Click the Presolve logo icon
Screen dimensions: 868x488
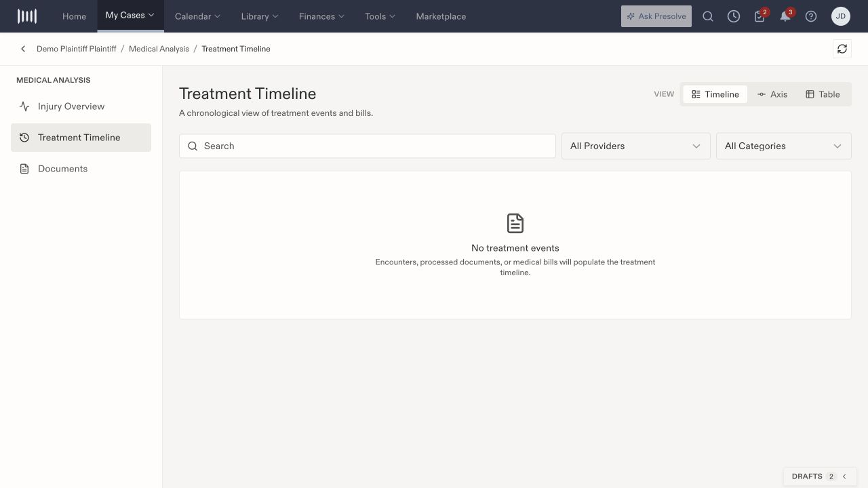(x=27, y=16)
